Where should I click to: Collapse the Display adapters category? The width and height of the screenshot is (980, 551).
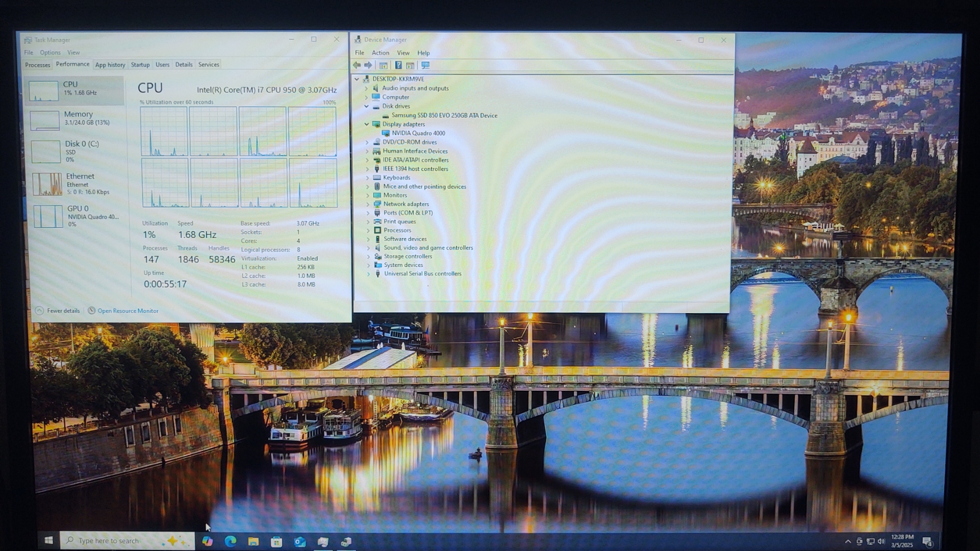(366, 124)
